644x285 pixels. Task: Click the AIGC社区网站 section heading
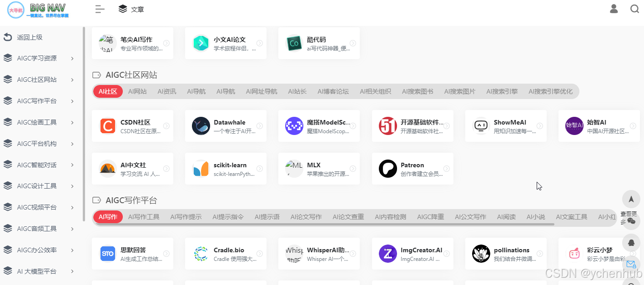point(131,75)
